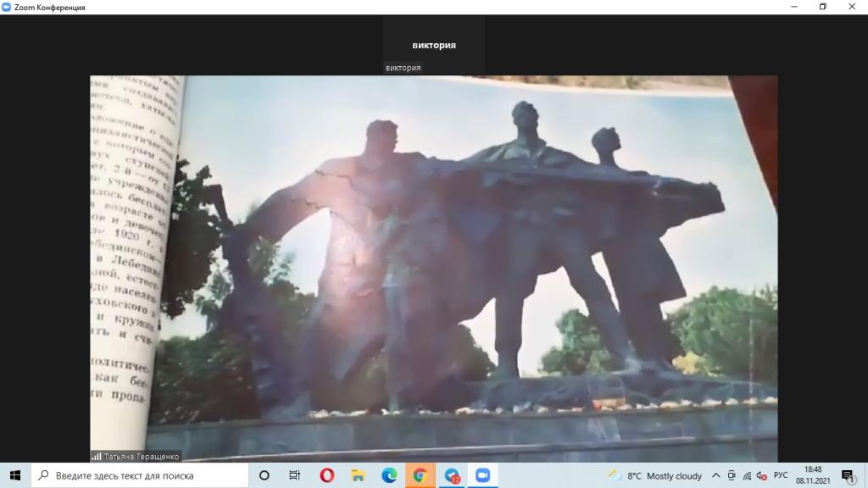Viewport: 868px width, 488px height.
Task: Open File Explorer from the taskbar
Action: pyautogui.click(x=358, y=475)
